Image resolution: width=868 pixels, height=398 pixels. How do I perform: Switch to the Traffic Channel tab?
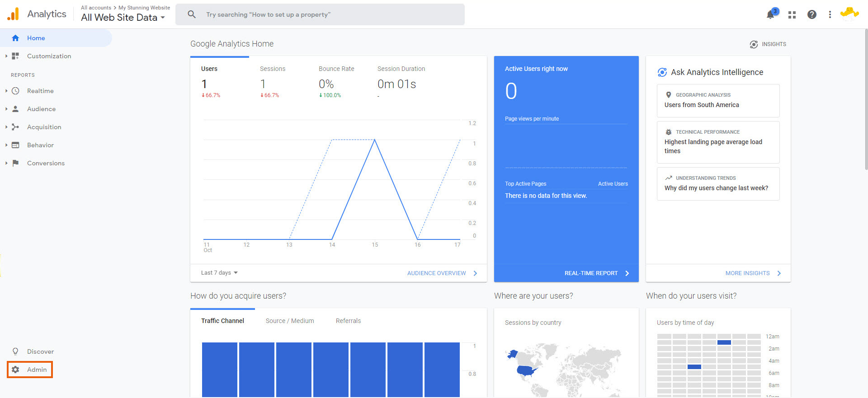tap(222, 321)
